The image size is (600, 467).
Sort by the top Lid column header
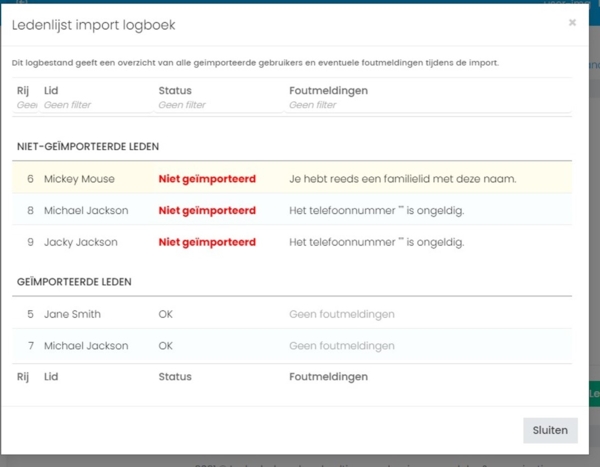[51, 91]
